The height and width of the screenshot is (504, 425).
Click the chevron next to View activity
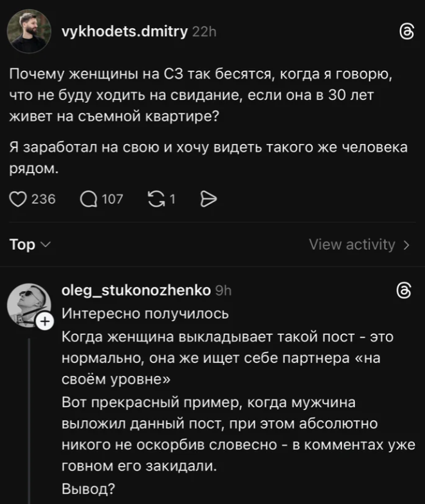(x=406, y=245)
